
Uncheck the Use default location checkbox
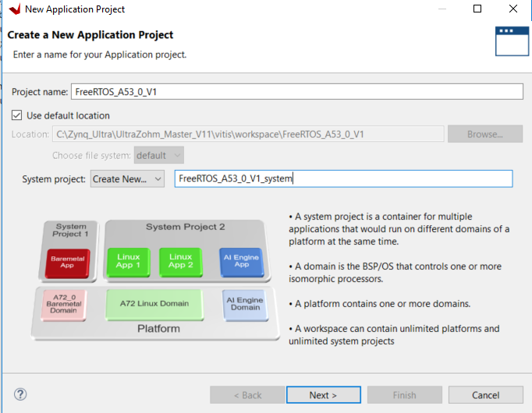(x=17, y=115)
